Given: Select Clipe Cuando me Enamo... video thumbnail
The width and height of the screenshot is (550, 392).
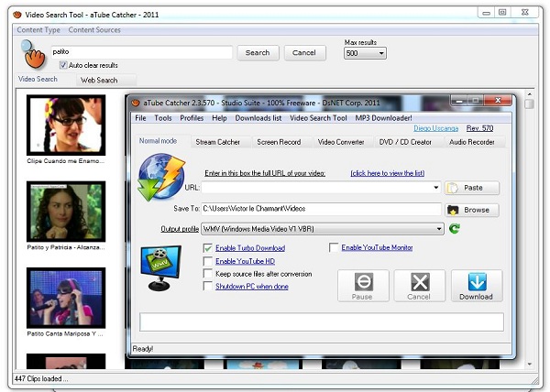Looking at the screenshot, I should (66, 125).
